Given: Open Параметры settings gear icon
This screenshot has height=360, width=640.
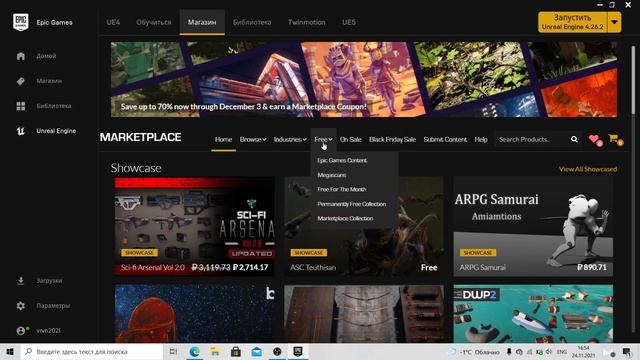Looking at the screenshot, I should click(x=21, y=306).
